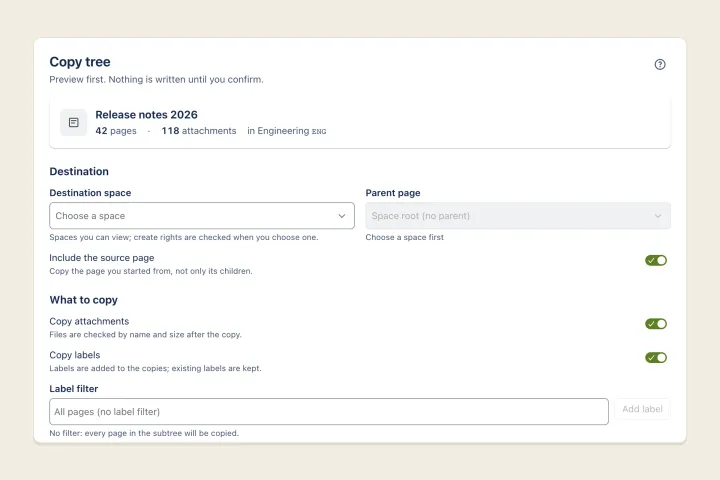Click the 'What to copy' heading
The height and width of the screenshot is (480, 720).
pyautogui.click(x=84, y=300)
